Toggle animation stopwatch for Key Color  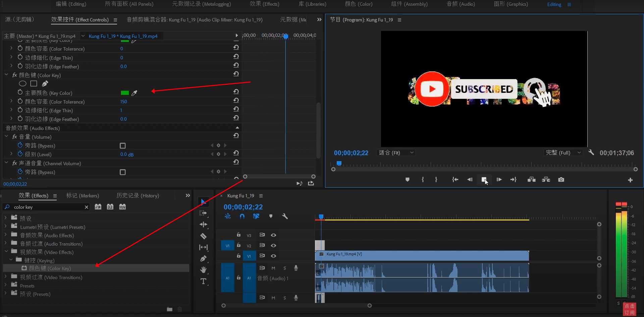click(x=20, y=92)
